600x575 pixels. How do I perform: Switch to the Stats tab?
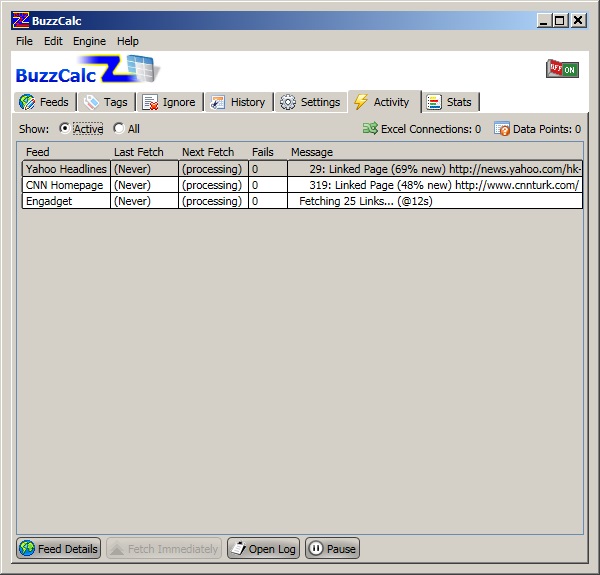pos(449,102)
